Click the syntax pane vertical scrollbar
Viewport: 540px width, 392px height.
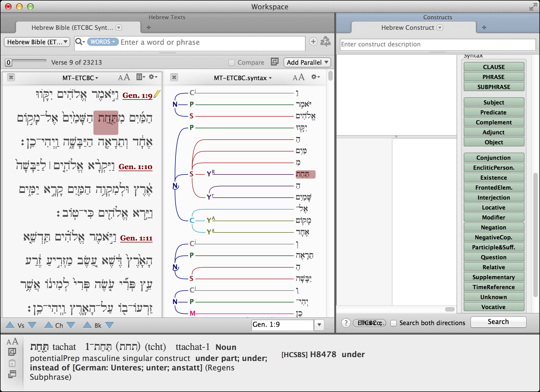(x=331, y=75)
